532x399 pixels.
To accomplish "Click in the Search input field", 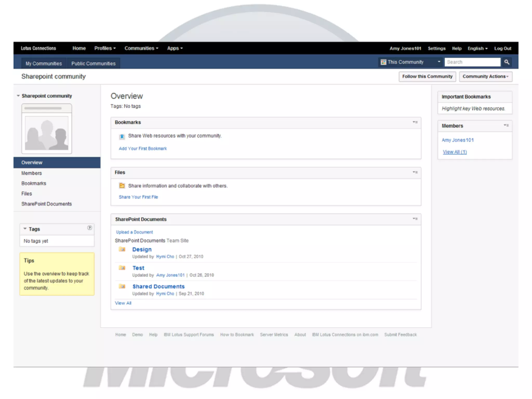I will point(472,62).
